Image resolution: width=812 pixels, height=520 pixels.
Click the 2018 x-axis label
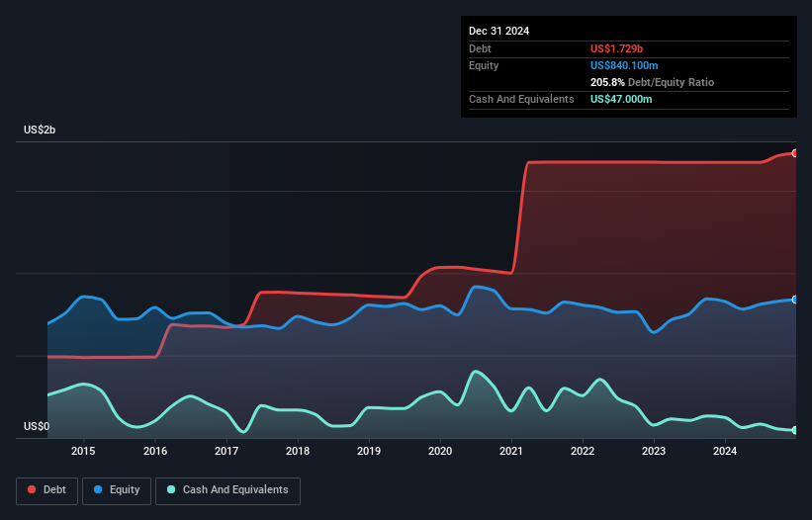(x=298, y=451)
